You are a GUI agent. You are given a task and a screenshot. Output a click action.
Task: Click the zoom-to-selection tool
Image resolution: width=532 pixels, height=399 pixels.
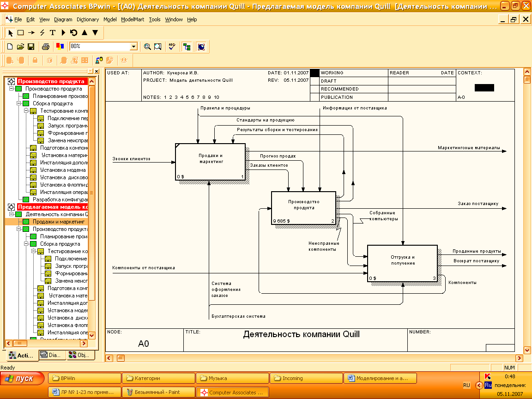[x=158, y=47]
